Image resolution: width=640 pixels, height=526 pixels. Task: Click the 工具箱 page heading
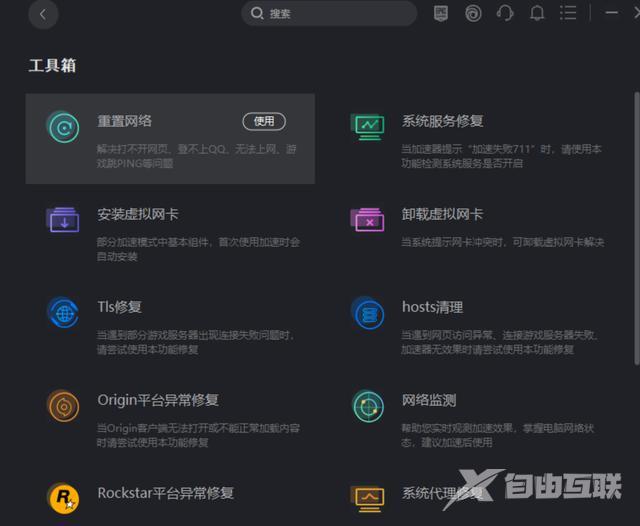pos(52,65)
